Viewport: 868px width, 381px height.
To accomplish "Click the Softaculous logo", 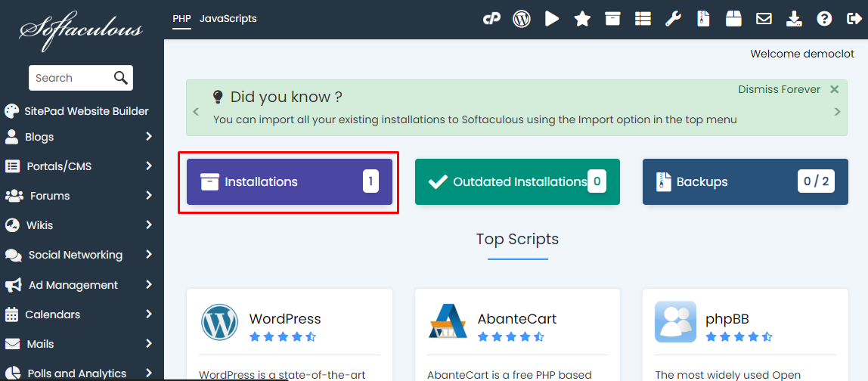I will pyautogui.click(x=81, y=30).
